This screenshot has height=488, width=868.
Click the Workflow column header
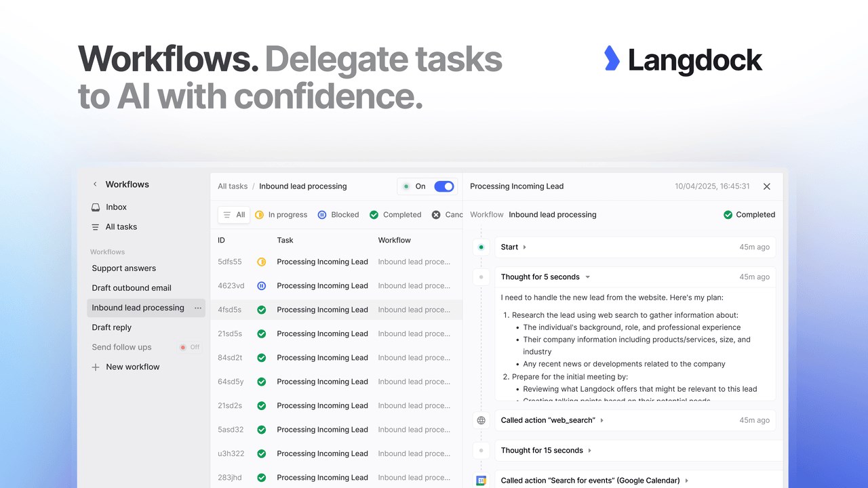[x=395, y=241]
